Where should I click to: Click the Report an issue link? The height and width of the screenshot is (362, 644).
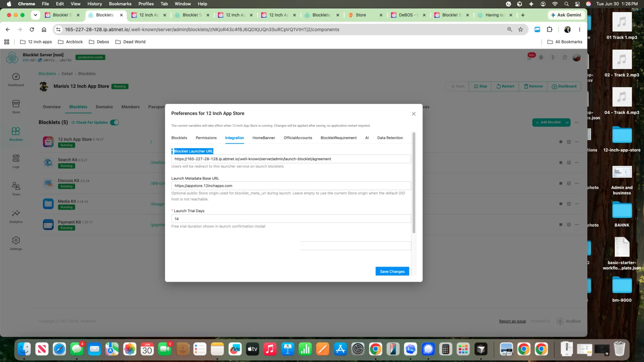point(512,321)
